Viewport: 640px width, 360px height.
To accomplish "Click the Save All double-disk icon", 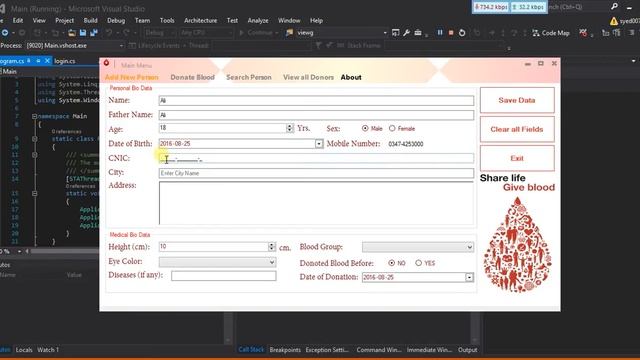I will (94, 33).
